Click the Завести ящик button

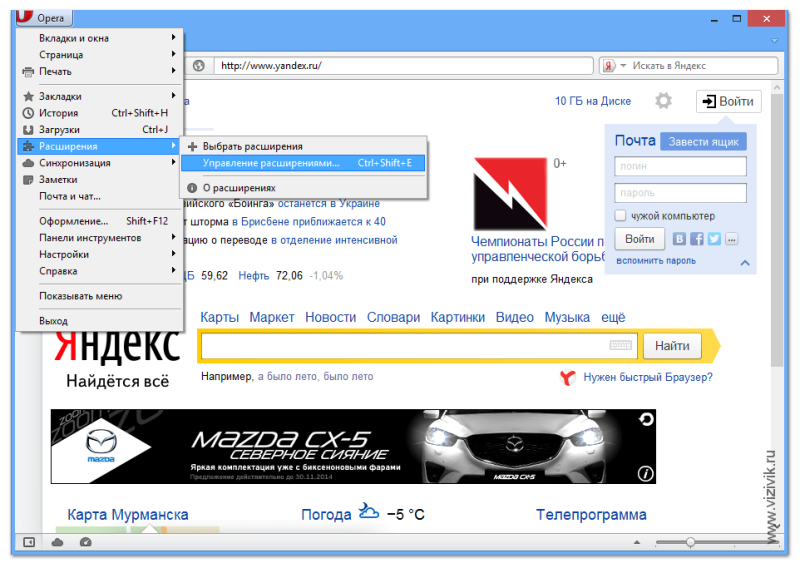point(704,142)
